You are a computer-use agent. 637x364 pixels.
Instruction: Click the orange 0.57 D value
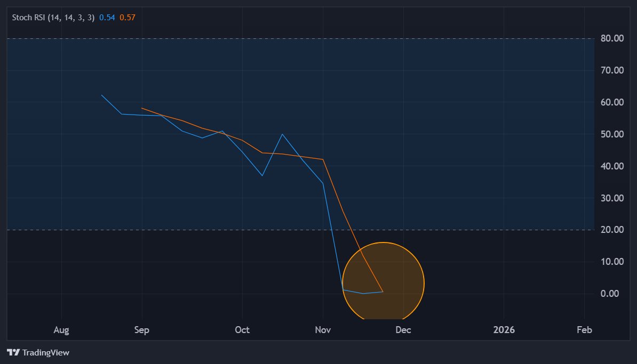pyautogui.click(x=127, y=18)
